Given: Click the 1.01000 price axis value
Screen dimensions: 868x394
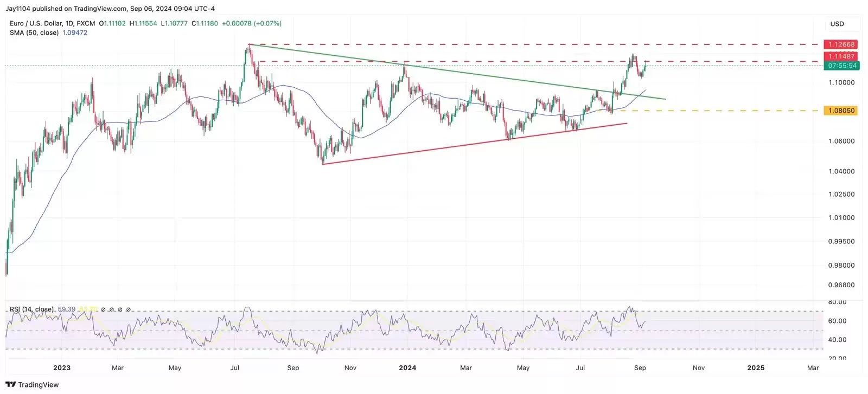Looking at the screenshot, I should (841, 218).
